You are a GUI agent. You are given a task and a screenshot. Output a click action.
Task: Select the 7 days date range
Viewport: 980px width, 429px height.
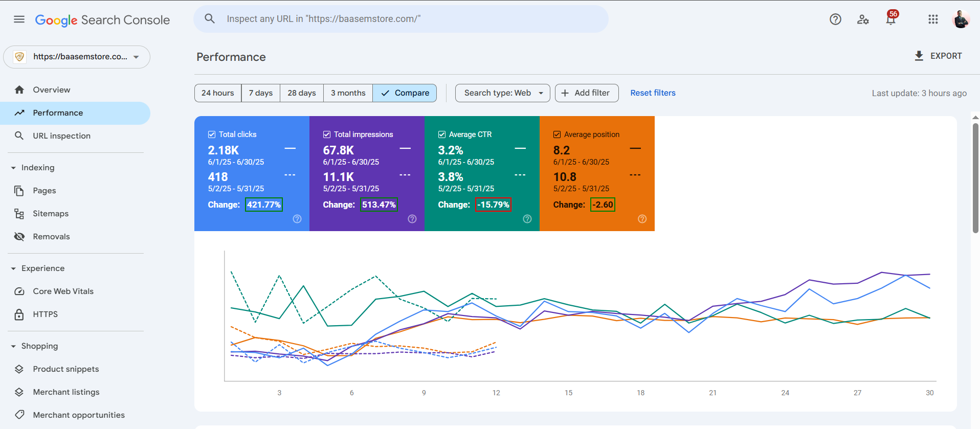pyautogui.click(x=261, y=93)
